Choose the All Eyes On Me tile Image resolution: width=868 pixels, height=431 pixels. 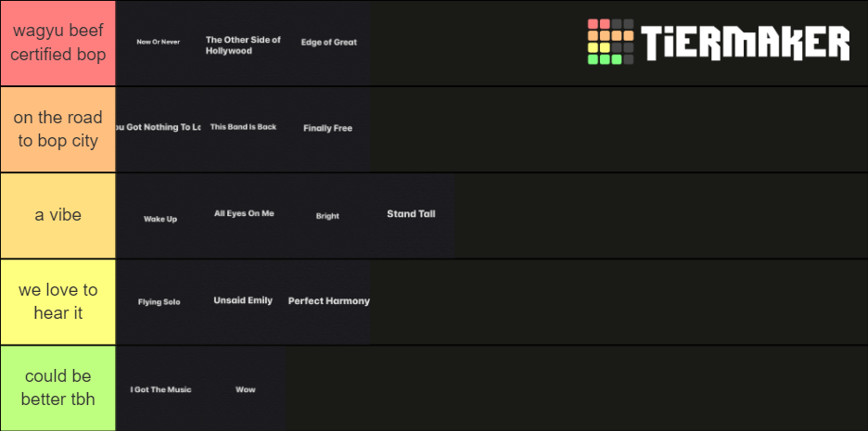coord(244,216)
